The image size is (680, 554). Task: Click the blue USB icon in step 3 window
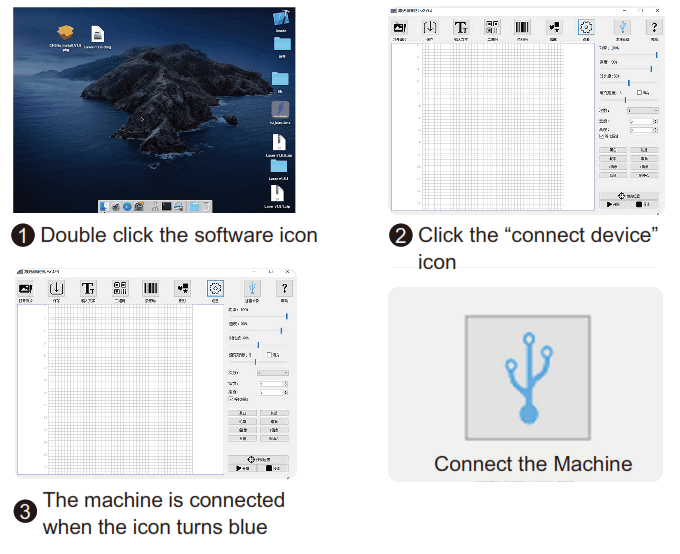(x=252, y=288)
